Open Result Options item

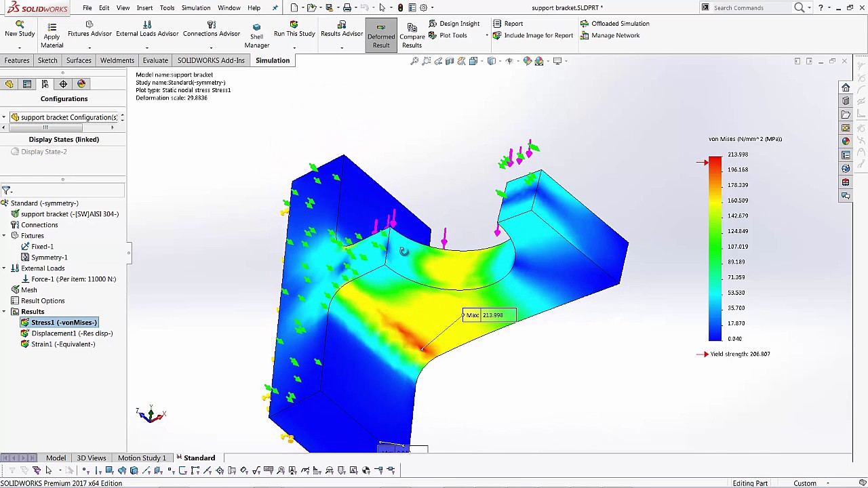pyautogui.click(x=37, y=301)
